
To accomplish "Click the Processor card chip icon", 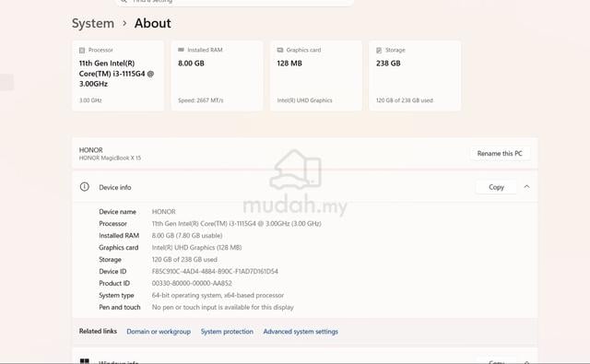I will point(82,50).
